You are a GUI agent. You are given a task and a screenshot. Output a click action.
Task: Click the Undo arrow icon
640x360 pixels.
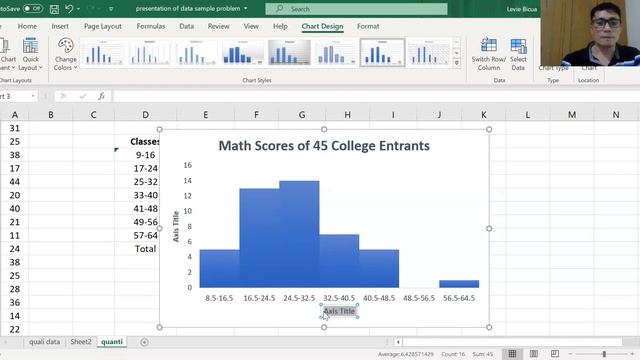69,9
